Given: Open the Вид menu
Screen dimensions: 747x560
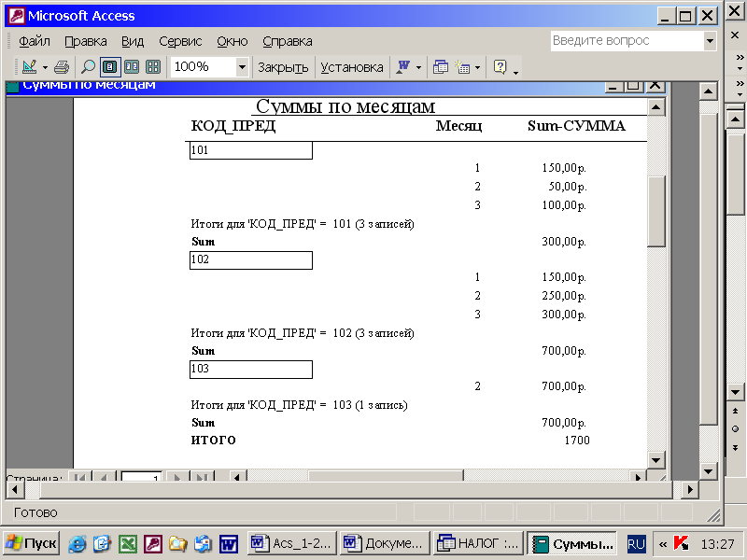Looking at the screenshot, I should point(133,41).
